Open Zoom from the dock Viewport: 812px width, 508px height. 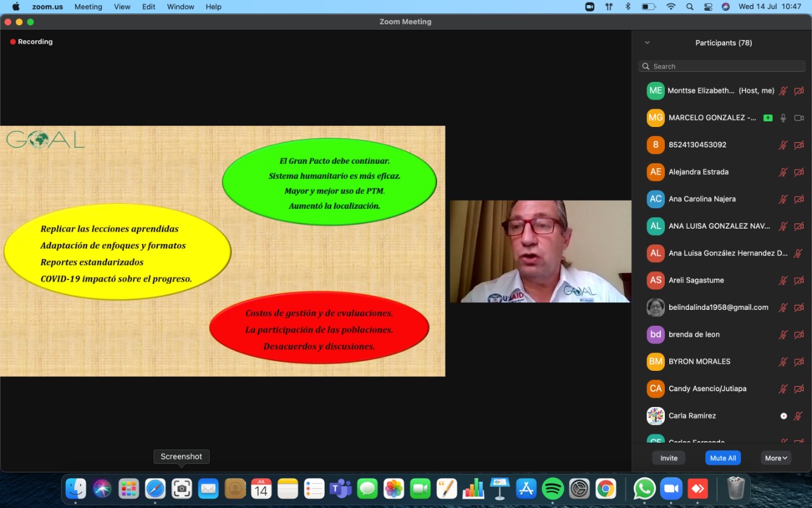pos(671,488)
